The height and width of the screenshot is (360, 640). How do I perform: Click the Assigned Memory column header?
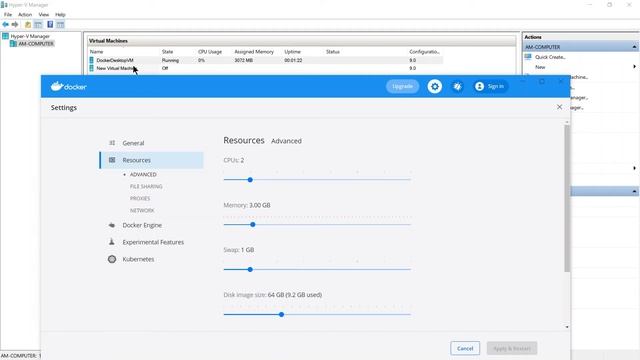click(254, 52)
